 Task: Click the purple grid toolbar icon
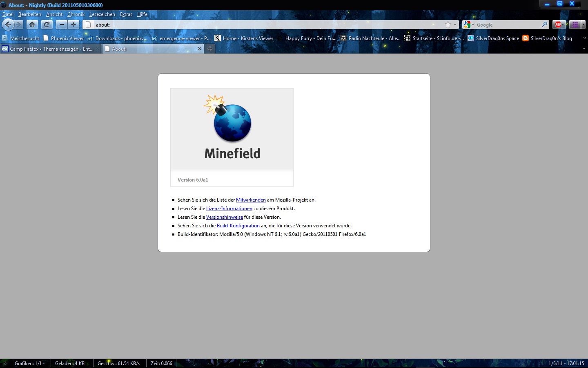575,25
